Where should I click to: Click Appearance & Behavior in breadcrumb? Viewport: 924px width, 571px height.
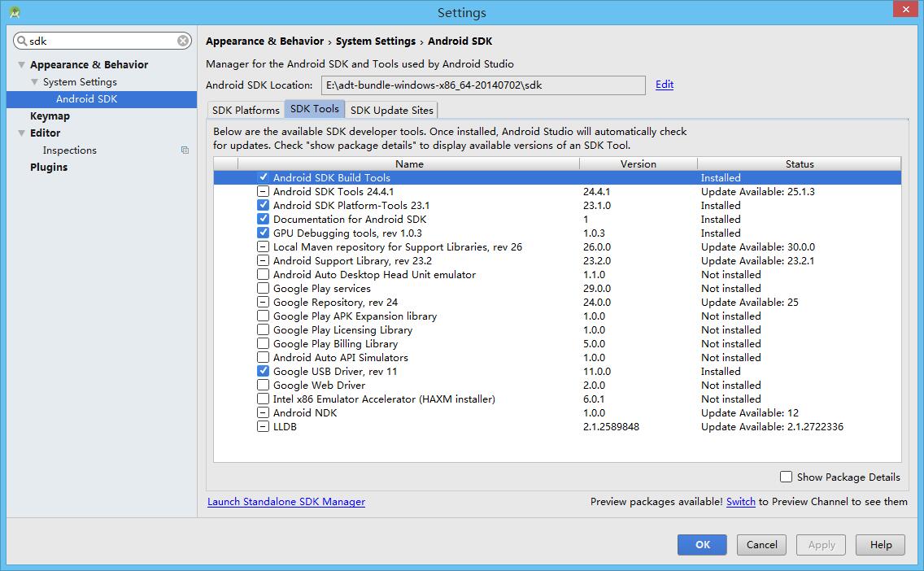(264, 41)
